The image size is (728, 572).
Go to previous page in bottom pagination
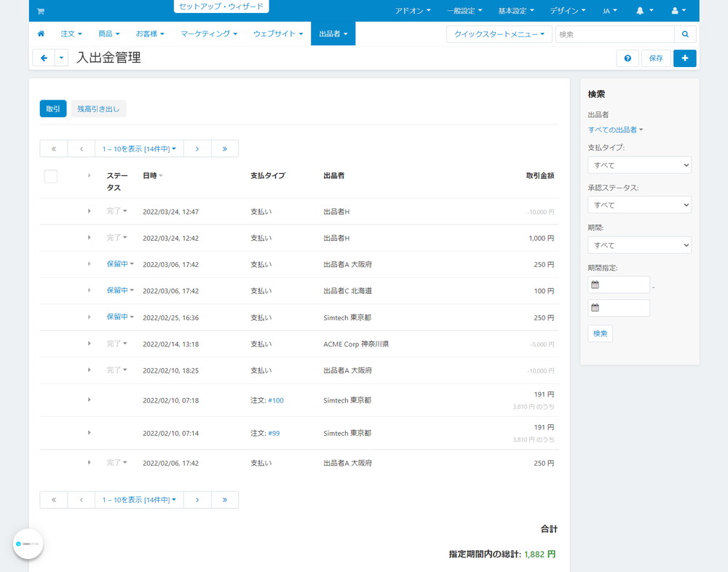click(82, 499)
